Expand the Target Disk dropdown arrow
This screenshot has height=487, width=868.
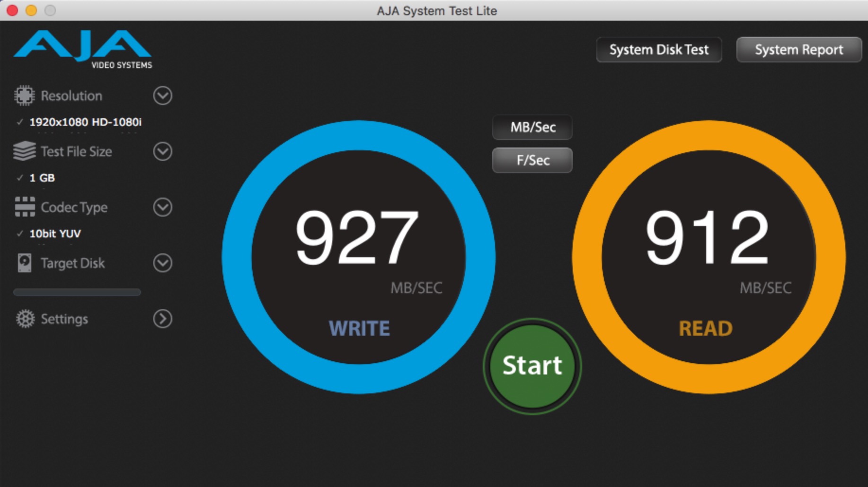[162, 263]
